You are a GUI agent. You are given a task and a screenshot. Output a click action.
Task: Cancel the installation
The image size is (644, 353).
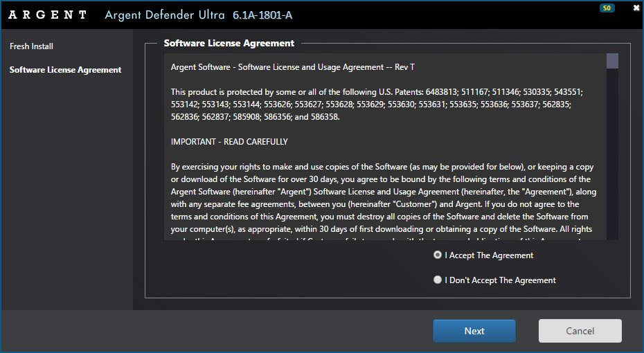pos(580,331)
